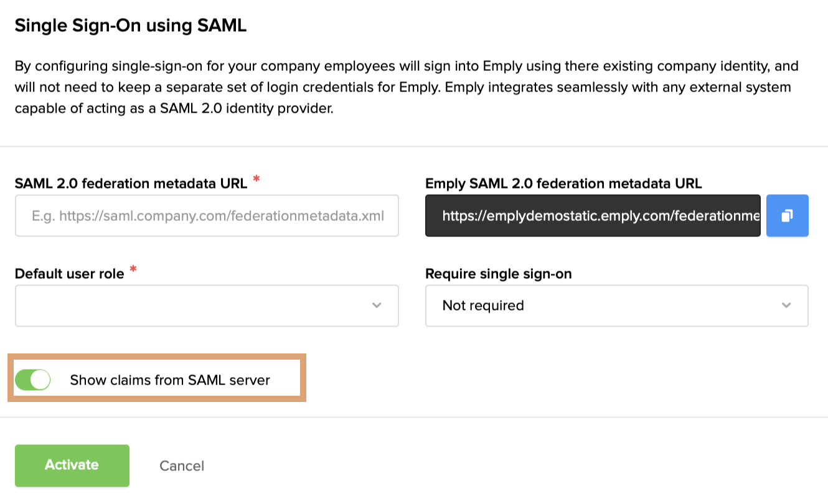Click the Single Sign-On using SAML heading
Screen dimensions: 828x504
coord(131,26)
